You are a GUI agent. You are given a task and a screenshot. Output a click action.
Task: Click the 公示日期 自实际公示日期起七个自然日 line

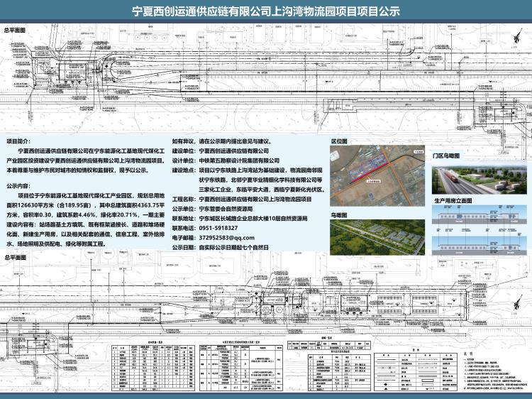221,248
